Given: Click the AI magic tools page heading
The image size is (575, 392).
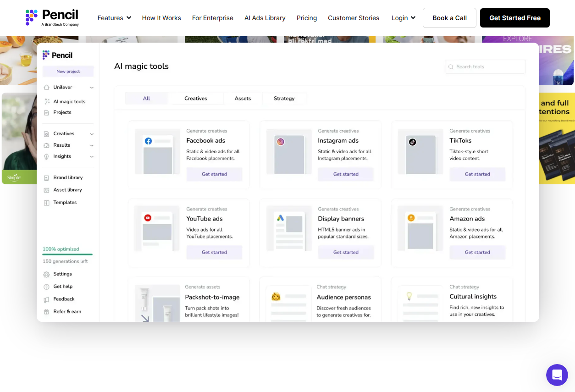Looking at the screenshot, I should [x=141, y=66].
